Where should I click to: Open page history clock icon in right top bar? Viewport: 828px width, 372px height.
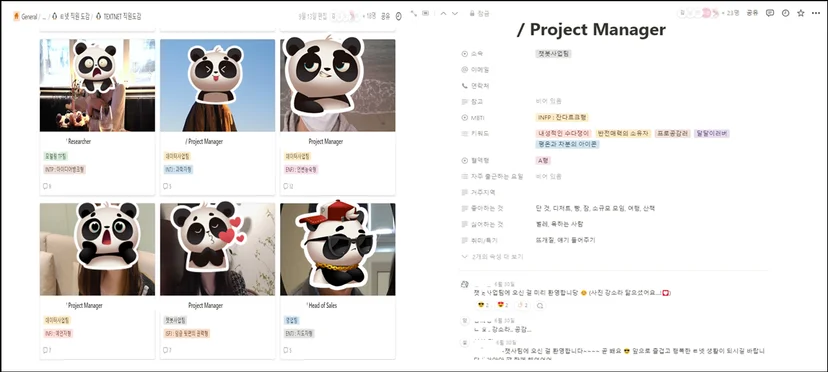785,13
